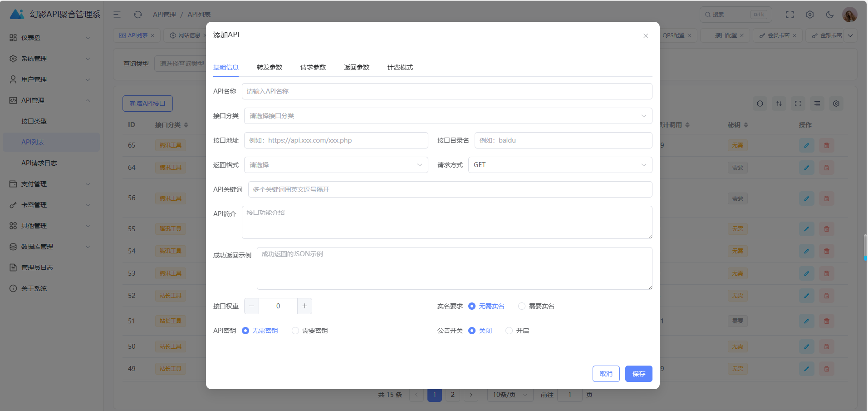Select 需要密钥 radio option
The width and height of the screenshot is (868, 411).
tap(310, 331)
